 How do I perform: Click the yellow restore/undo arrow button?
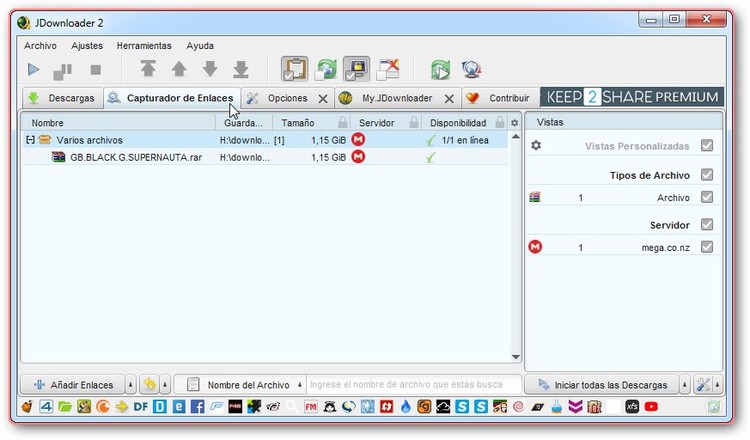click(150, 384)
